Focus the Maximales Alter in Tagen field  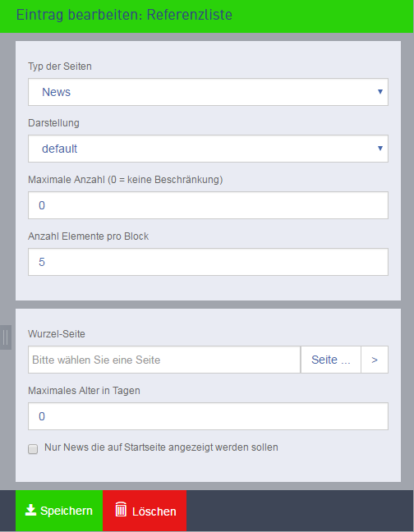(x=208, y=416)
